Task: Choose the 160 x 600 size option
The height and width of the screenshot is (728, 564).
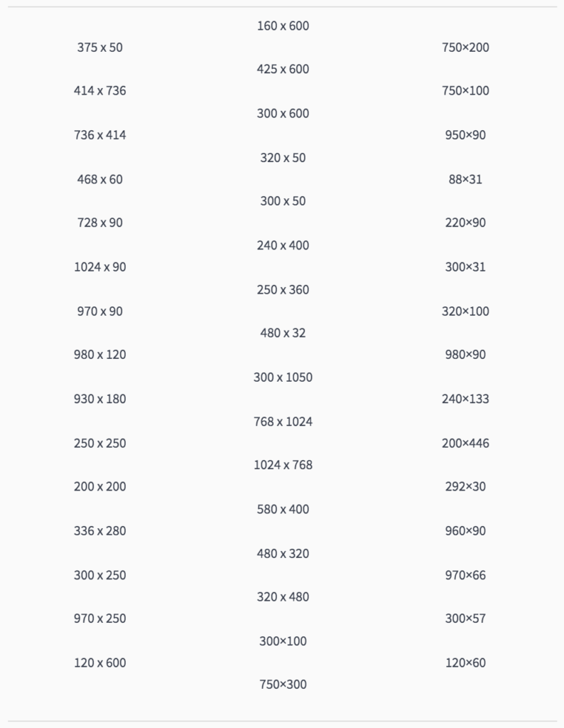Action: point(283,26)
